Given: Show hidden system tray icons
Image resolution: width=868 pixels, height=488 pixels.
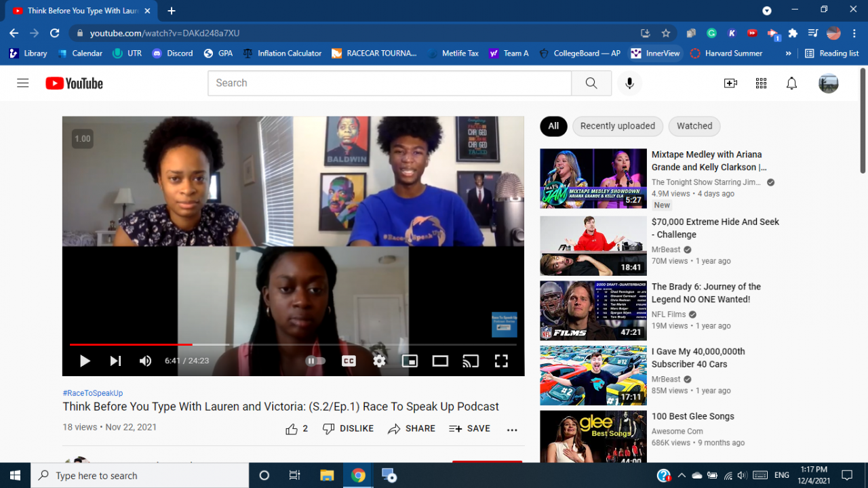Looking at the screenshot, I should 682,475.
